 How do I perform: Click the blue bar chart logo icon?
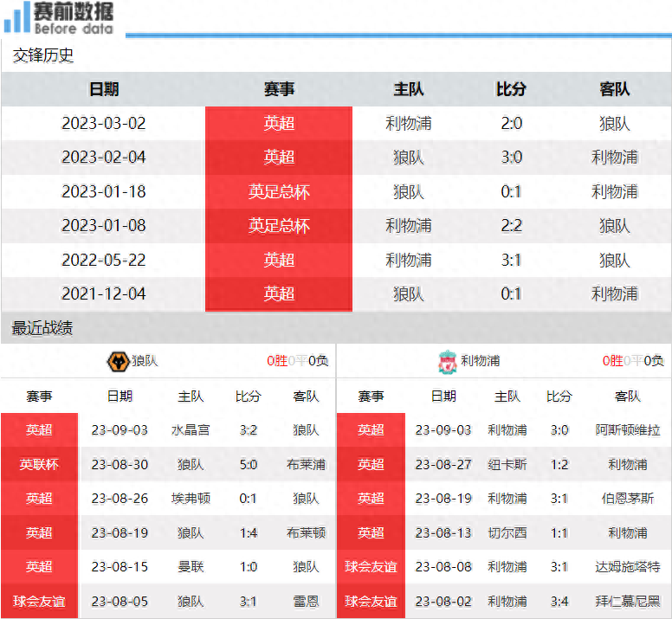coord(16,18)
